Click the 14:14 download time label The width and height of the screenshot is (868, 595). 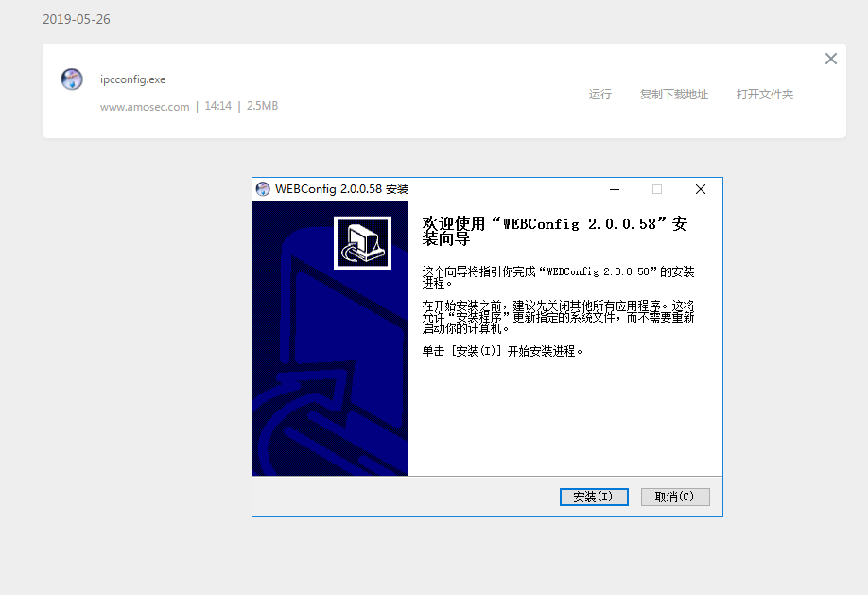[218, 106]
